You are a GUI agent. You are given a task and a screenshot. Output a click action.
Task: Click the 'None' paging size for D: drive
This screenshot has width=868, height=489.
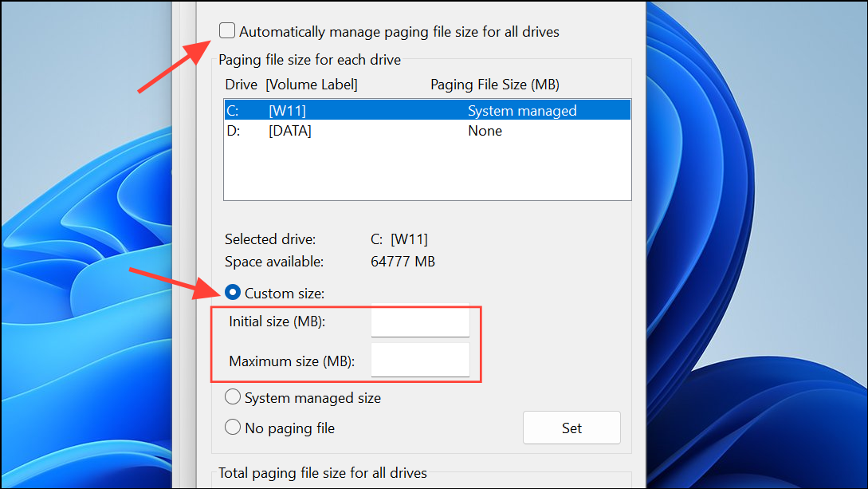485,131
